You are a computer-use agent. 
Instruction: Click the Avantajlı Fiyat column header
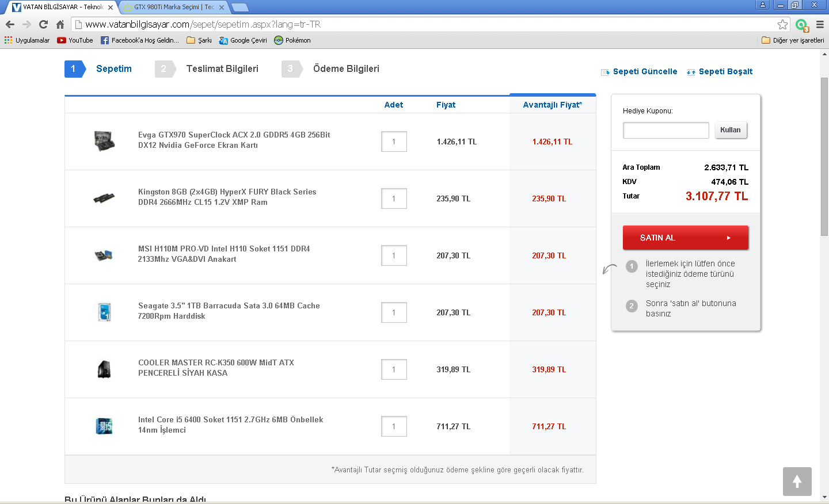553,105
